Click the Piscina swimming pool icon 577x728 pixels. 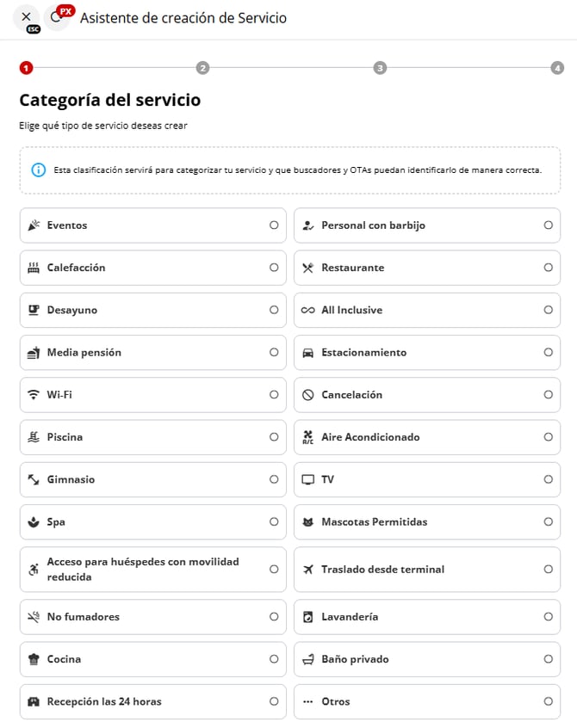pos(34,437)
